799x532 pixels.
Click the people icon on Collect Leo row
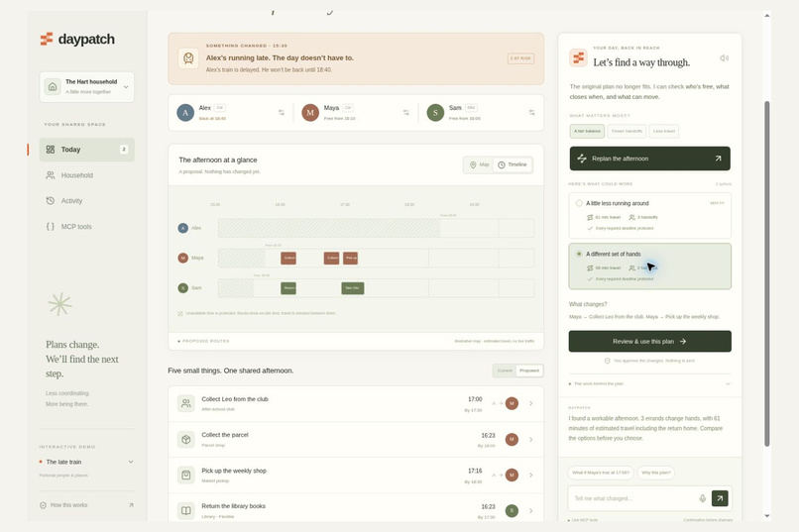coord(186,403)
